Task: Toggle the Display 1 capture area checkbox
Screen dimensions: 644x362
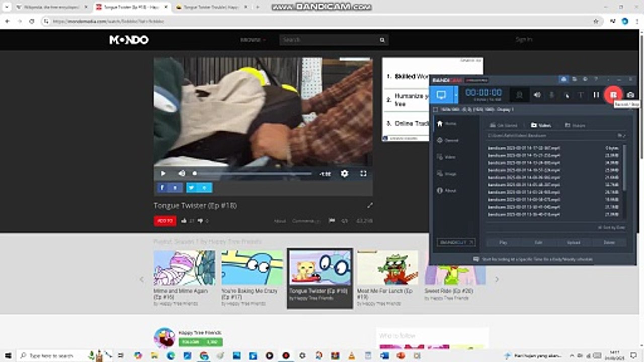Action: [436, 109]
